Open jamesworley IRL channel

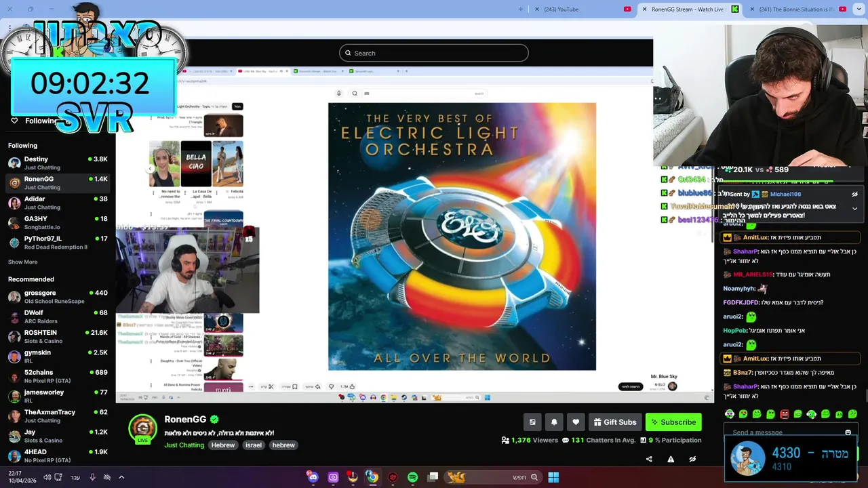pos(58,396)
